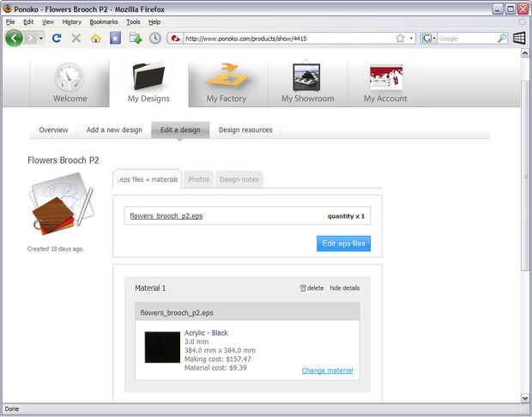
Task: Open the File menu
Action: coord(10,22)
